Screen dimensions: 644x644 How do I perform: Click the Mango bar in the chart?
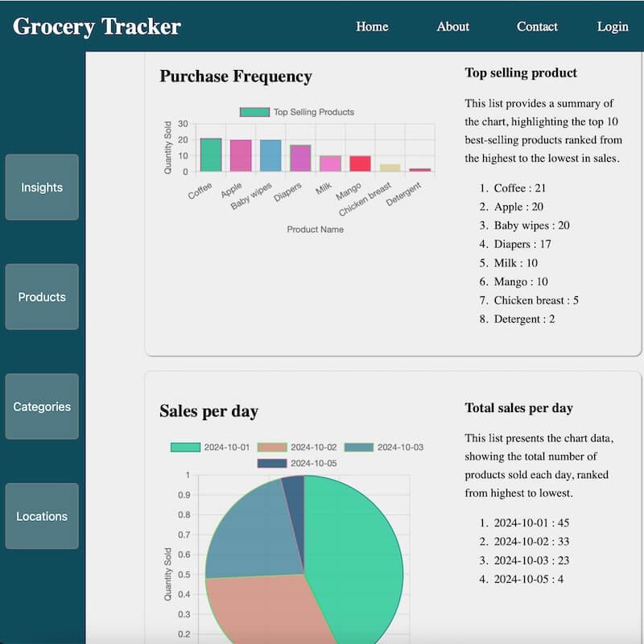pos(360,163)
